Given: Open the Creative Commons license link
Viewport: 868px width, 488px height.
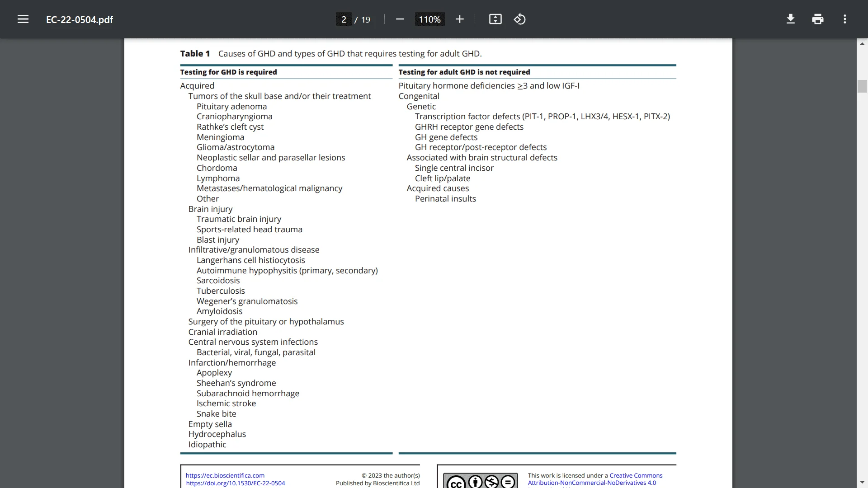Looking at the screenshot, I should pos(636,475).
